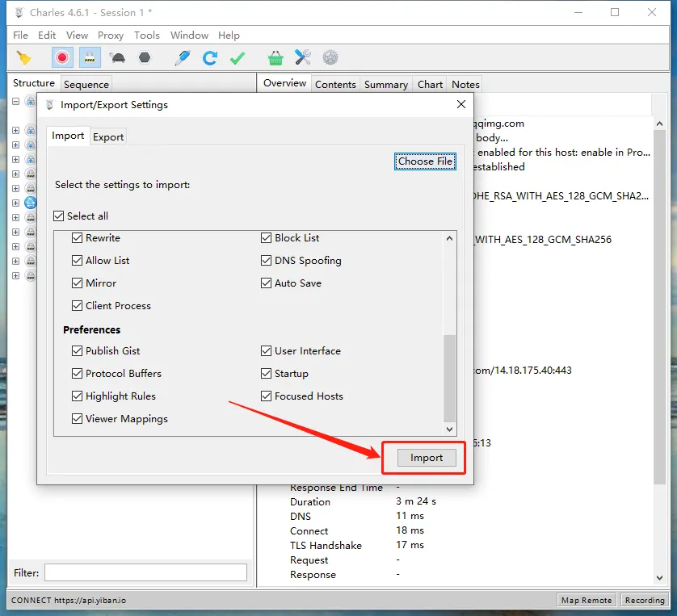677x616 pixels.
Task: Toggle the Protocol Buffers checkbox
Action: tap(77, 373)
